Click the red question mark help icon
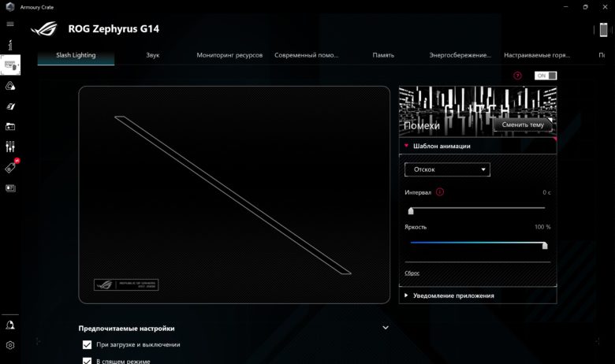Image resolution: width=615 pixels, height=364 pixels. click(517, 76)
